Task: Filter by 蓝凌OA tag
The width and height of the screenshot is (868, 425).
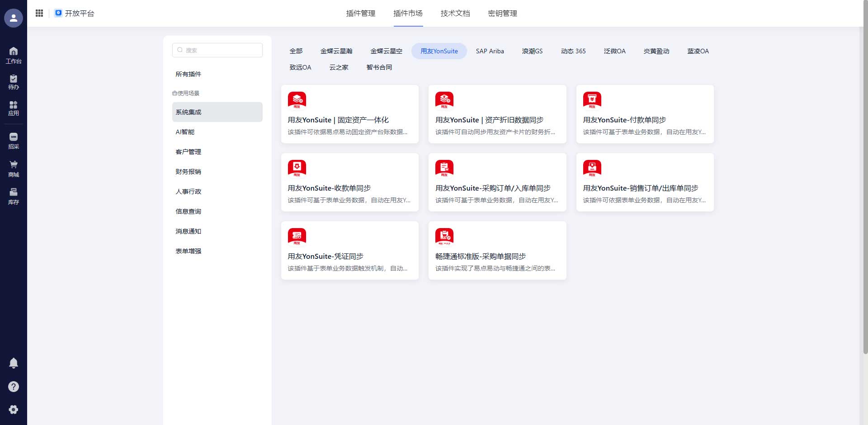Action: [698, 51]
